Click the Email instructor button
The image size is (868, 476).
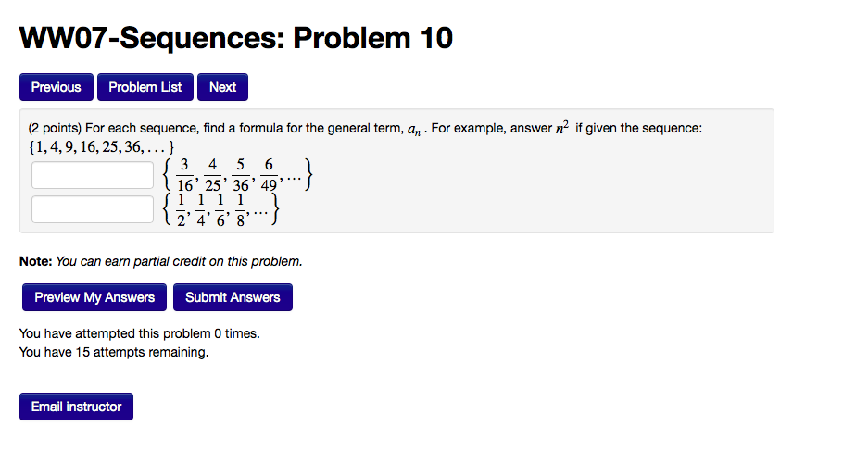coord(76,407)
